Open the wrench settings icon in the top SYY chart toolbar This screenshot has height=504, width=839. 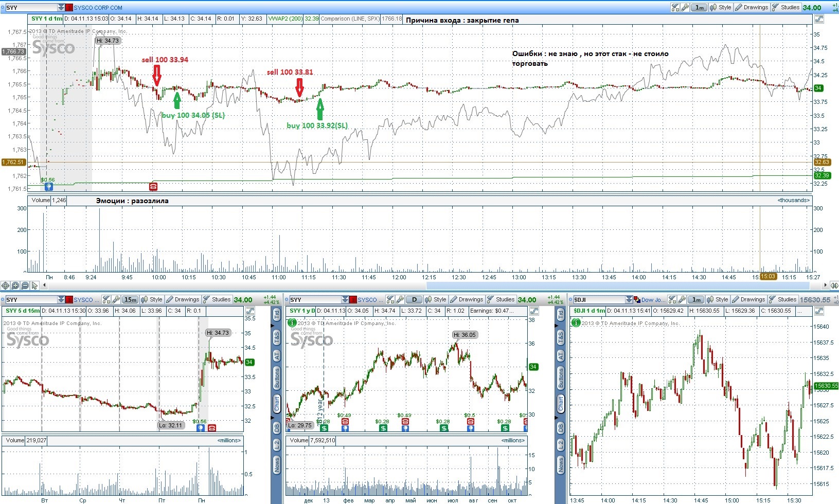(685, 7)
